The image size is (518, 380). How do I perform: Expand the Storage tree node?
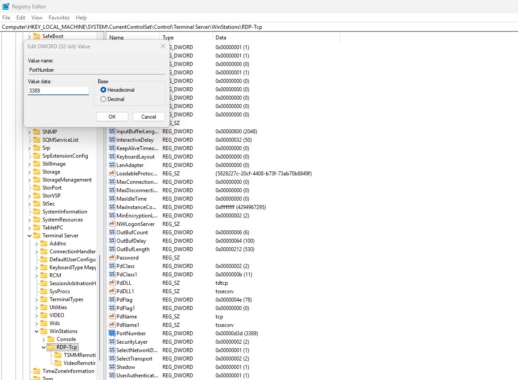click(29, 172)
